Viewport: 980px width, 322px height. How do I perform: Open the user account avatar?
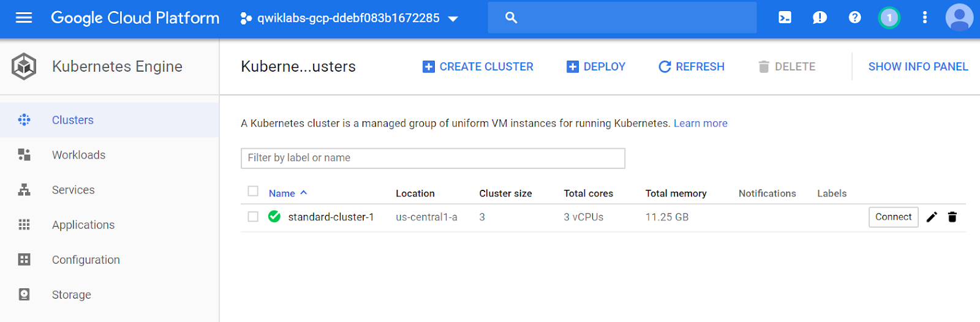click(x=960, y=18)
